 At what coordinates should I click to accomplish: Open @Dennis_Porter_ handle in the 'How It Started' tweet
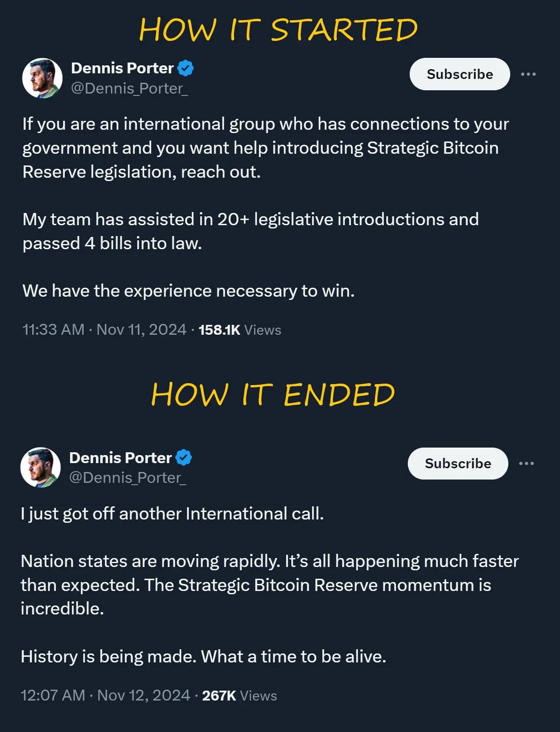click(x=129, y=88)
